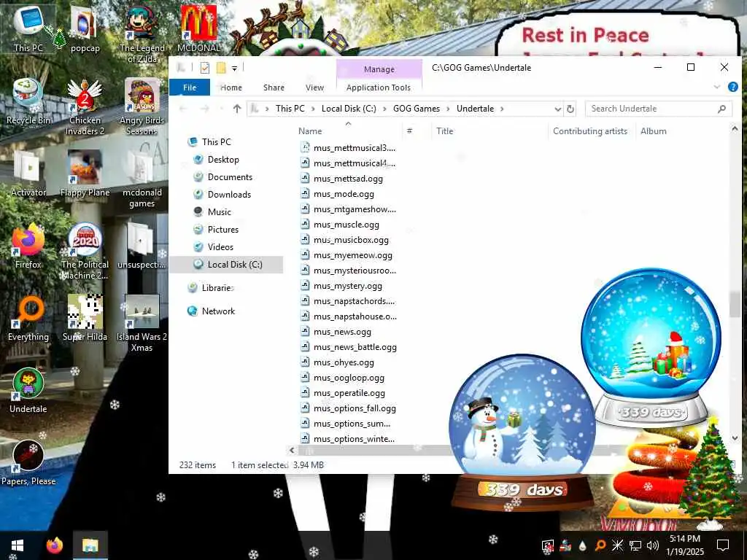Click the Everything search tray icon
The image size is (747, 560).
(x=600, y=545)
